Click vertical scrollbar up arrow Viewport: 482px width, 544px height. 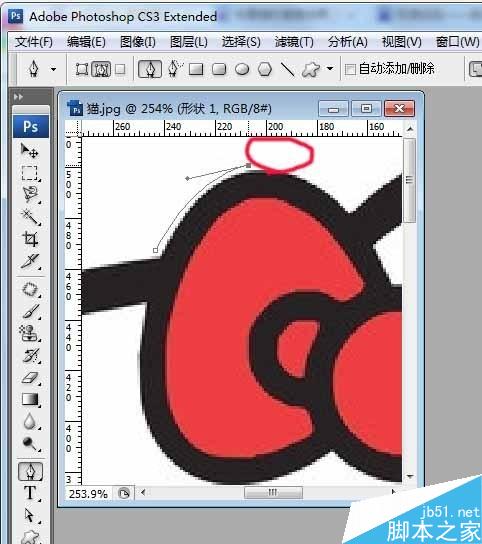410,129
